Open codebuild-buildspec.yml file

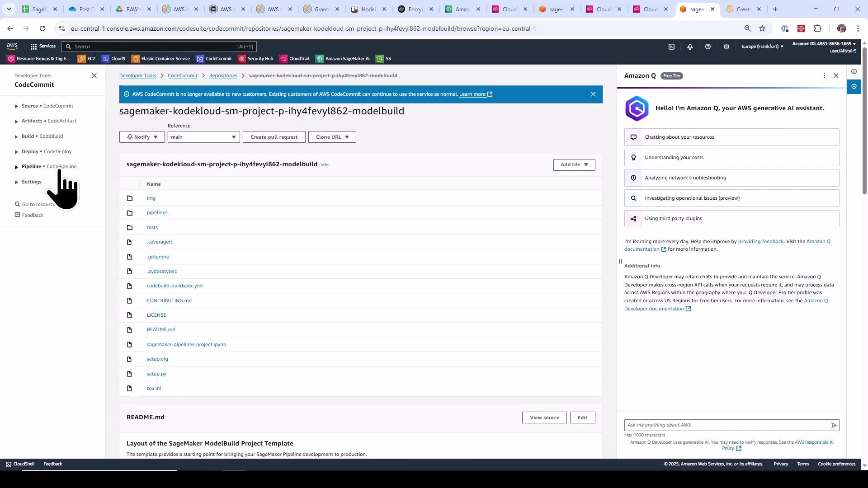point(175,286)
